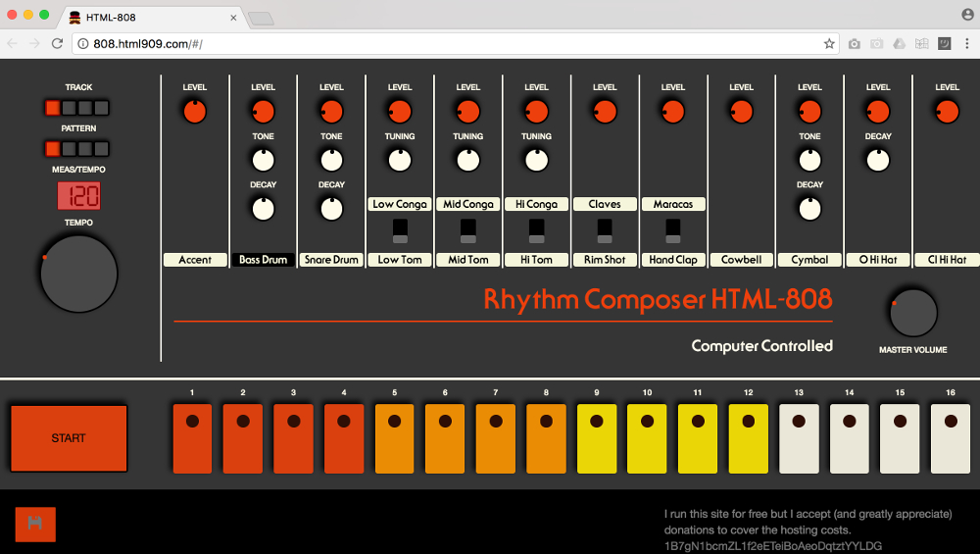Click the MASTER VOLUME knob
Viewport: 980px width, 554px height.
913,313
